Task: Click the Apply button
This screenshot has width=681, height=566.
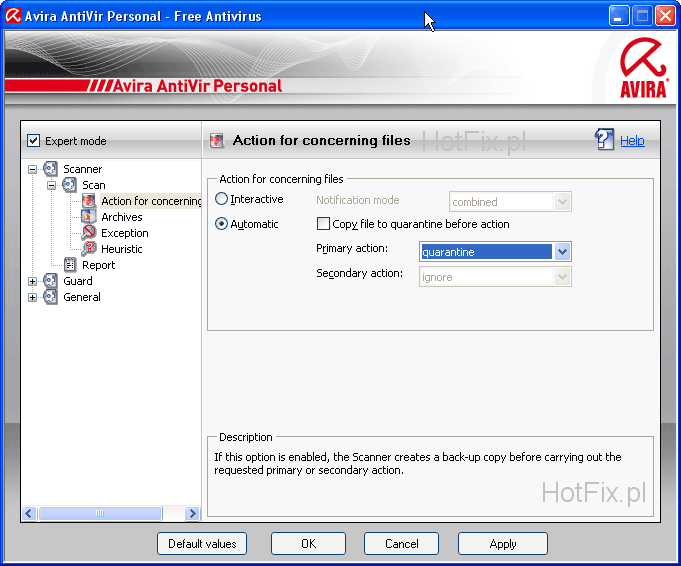Action: tap(502, 543)
